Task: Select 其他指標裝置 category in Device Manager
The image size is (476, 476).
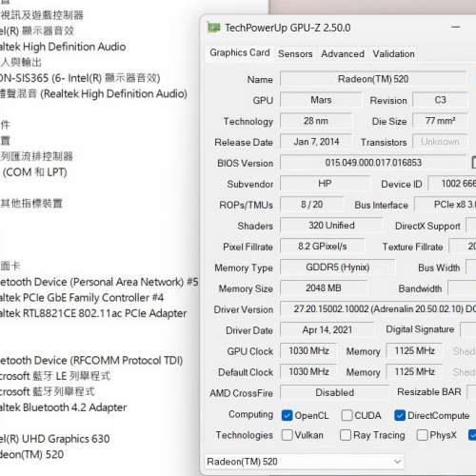Action: point(31,204)
